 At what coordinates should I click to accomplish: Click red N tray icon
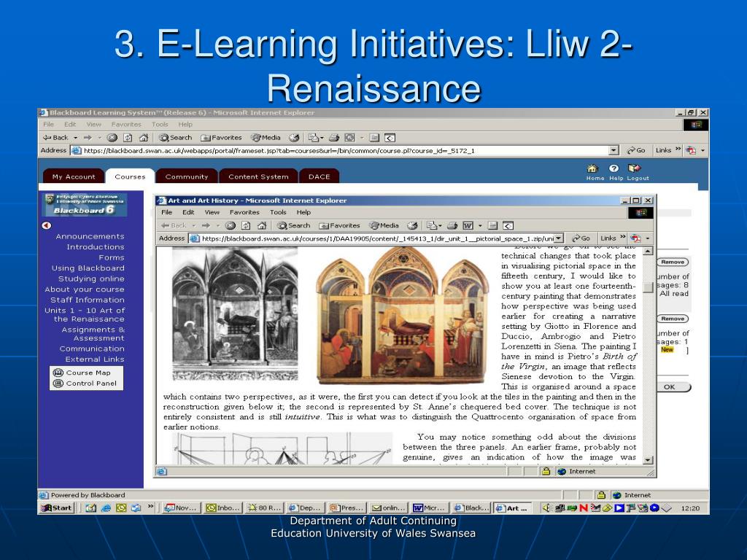pyautogui.click(x=583, y=508)
